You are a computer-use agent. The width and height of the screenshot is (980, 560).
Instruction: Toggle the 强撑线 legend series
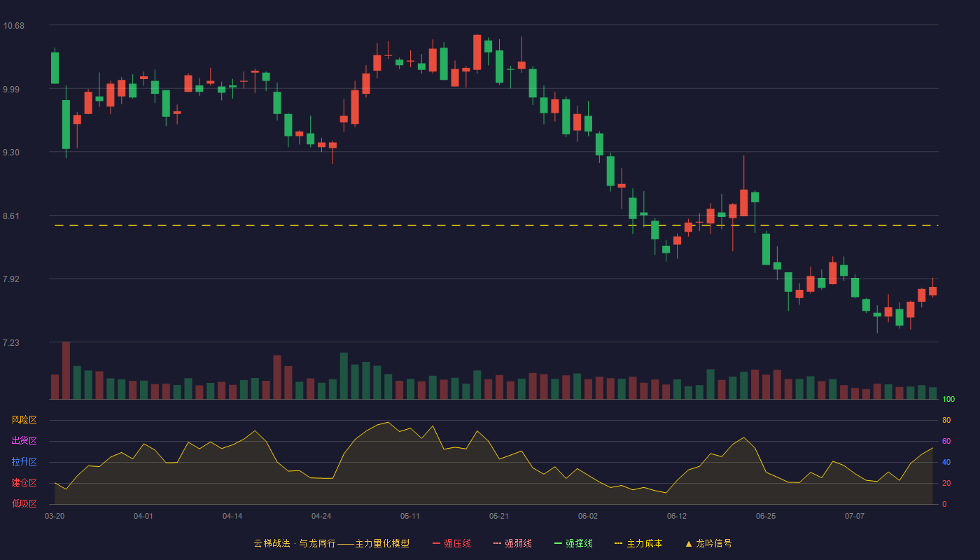point(573,543)
